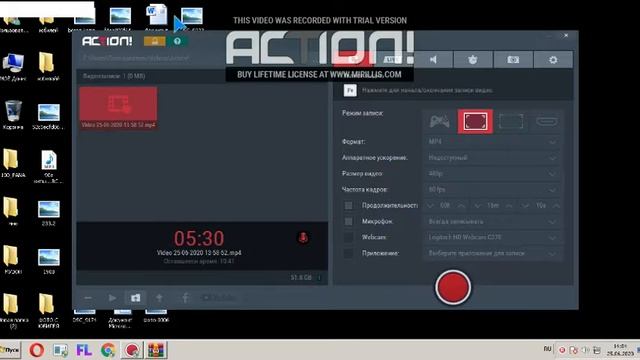Open the settings gear tab
640x360 pixels.
(553, 60)
